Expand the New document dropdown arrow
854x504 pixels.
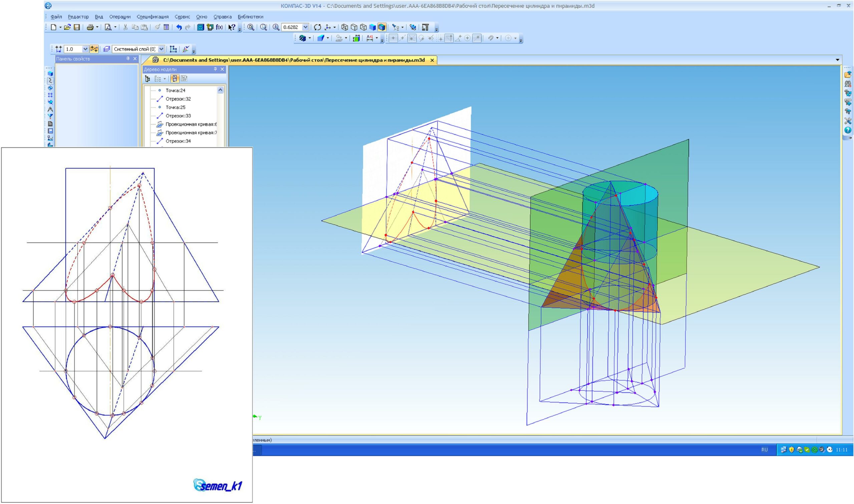60,27
